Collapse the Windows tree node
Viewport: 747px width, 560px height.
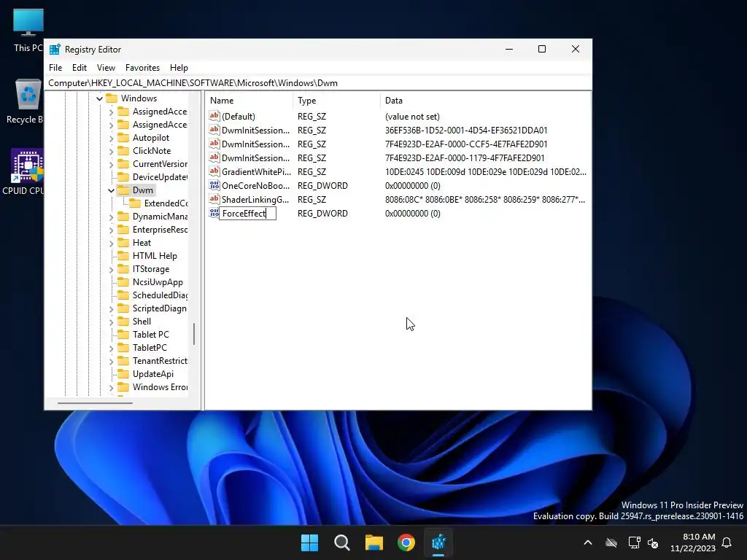tap(99, 98)
